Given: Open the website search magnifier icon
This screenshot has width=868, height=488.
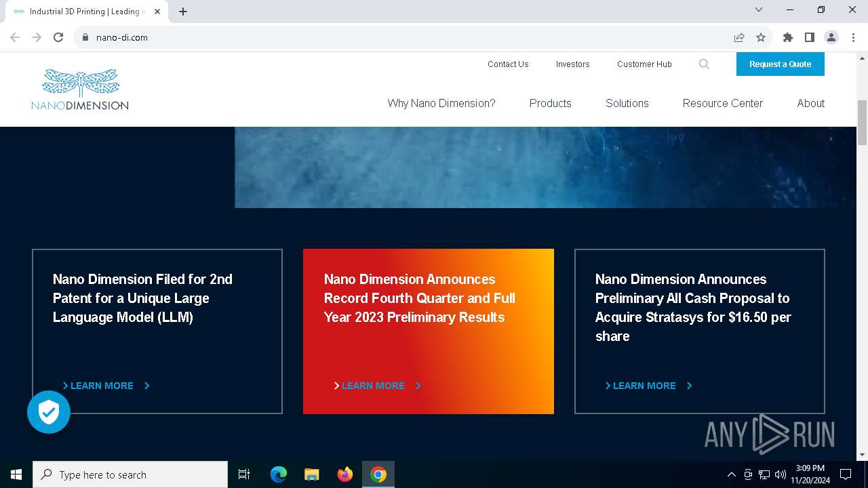Looking at the screenshot, I should pyautogui.click(x=704, y=64).
